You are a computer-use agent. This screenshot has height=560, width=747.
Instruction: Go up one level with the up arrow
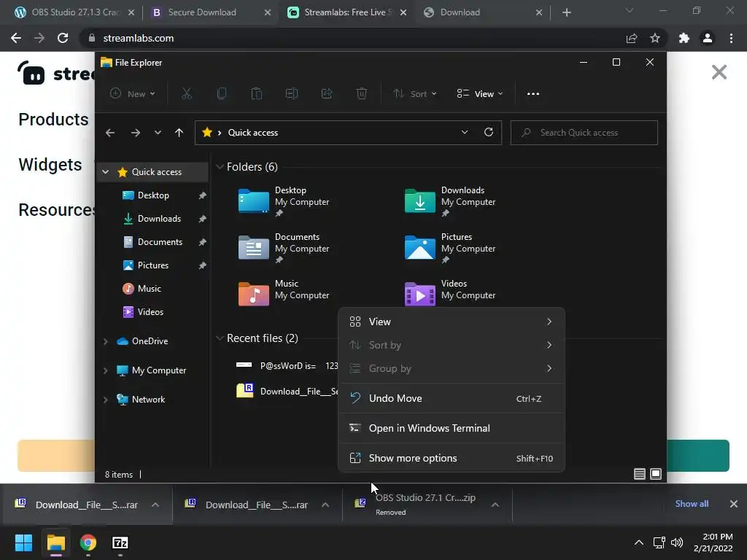pos(179,133)
